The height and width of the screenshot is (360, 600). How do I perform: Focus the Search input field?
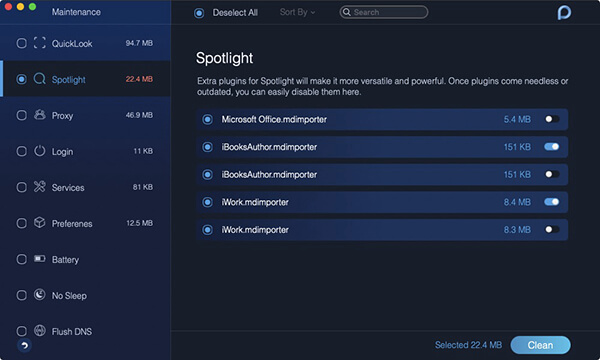tap(383, 12)
